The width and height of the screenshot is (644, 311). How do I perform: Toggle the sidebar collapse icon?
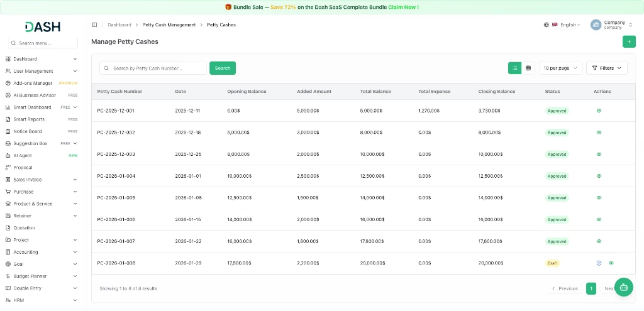tap(94, 25)
